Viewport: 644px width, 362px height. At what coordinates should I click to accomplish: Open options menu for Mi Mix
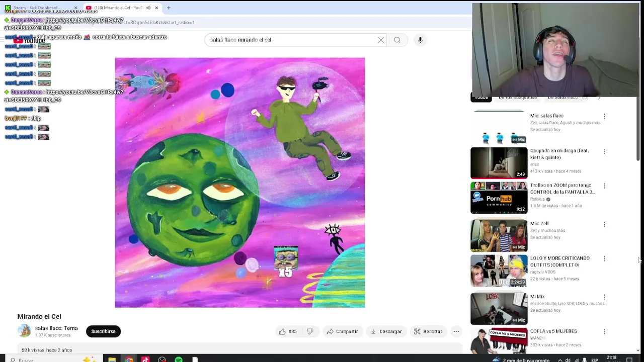(604, 297)
